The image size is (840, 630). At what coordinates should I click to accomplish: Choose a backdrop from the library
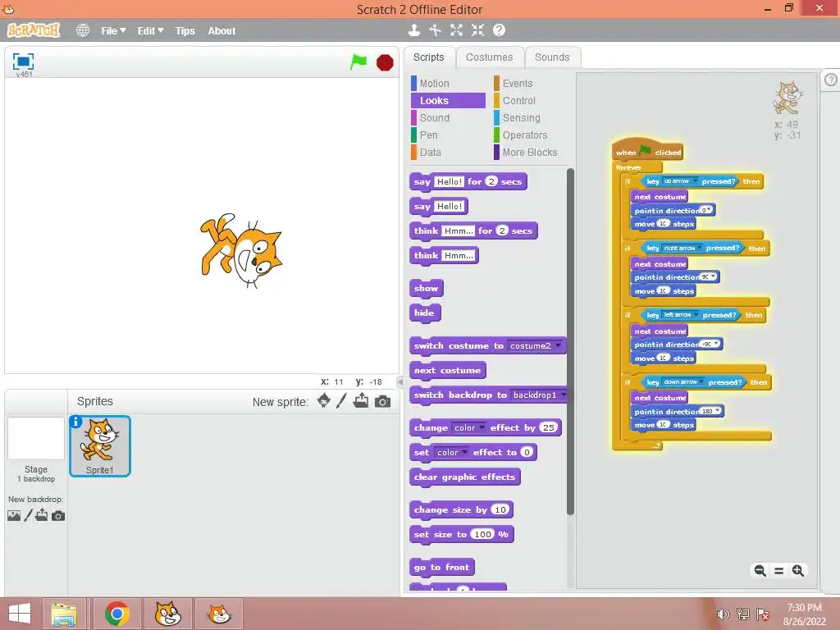point(14,515)
